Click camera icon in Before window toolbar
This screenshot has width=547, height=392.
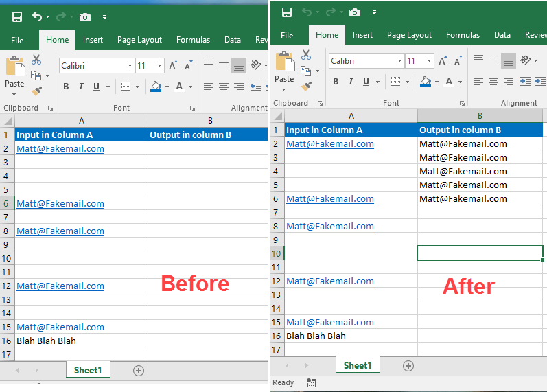[85, 17]
